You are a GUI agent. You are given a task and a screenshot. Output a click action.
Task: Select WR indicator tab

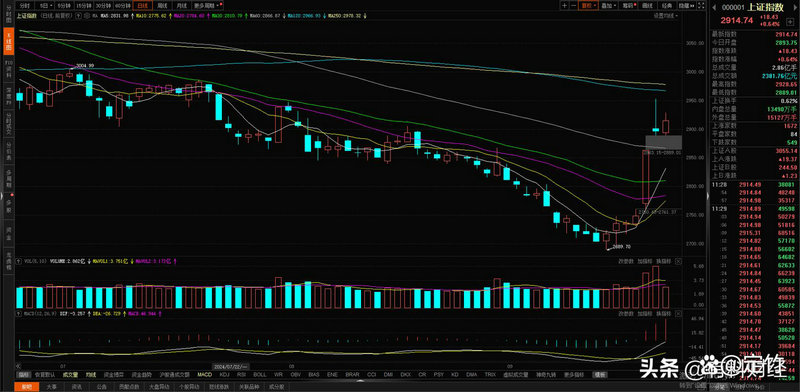278,375
